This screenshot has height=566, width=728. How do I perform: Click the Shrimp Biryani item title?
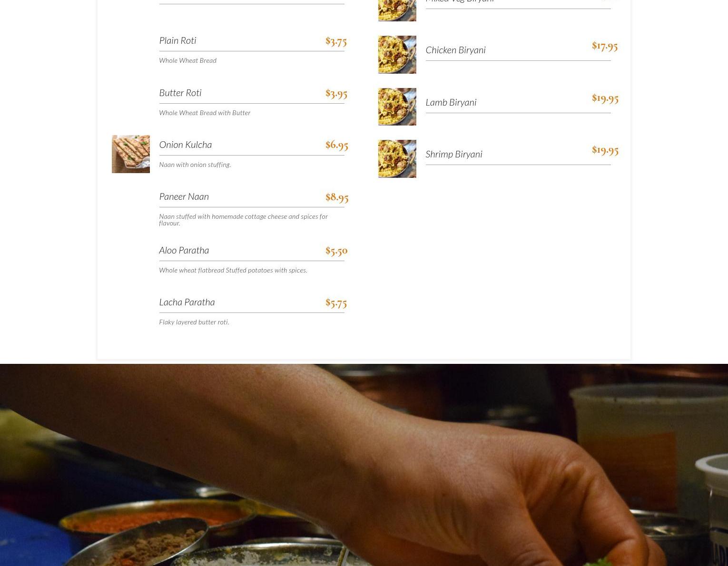454,154
